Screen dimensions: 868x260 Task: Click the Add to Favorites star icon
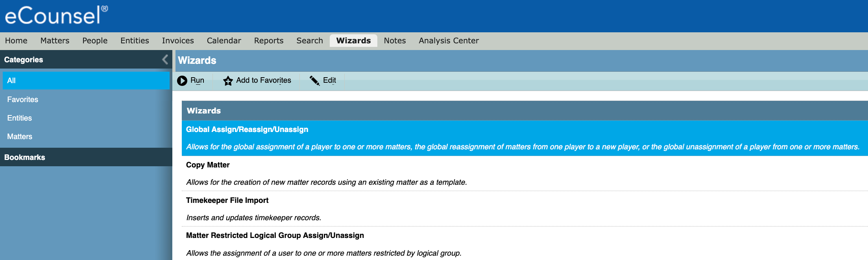[x=228, y=81]
